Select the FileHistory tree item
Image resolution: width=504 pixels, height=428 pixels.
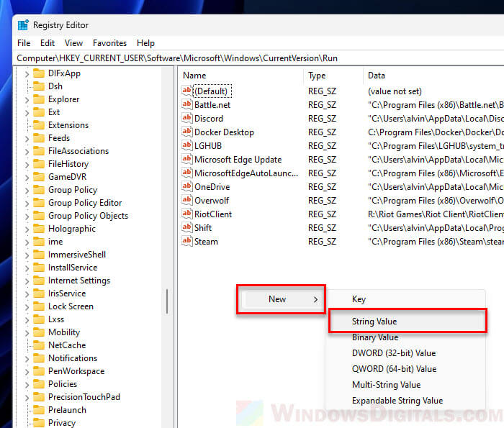click(x=68, y=164)
